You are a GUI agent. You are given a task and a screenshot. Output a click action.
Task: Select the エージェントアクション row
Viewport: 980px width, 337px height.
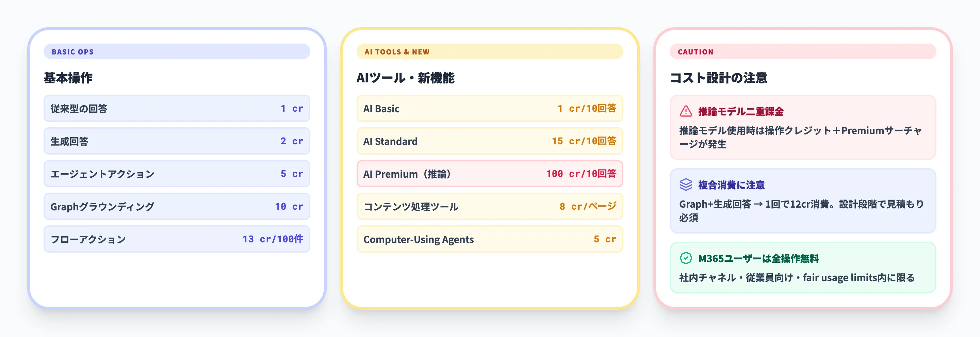click(x=177, y=174)
